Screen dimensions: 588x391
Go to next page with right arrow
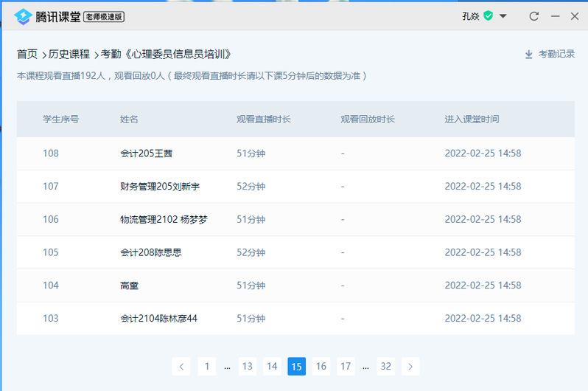[x=410, y=366]
